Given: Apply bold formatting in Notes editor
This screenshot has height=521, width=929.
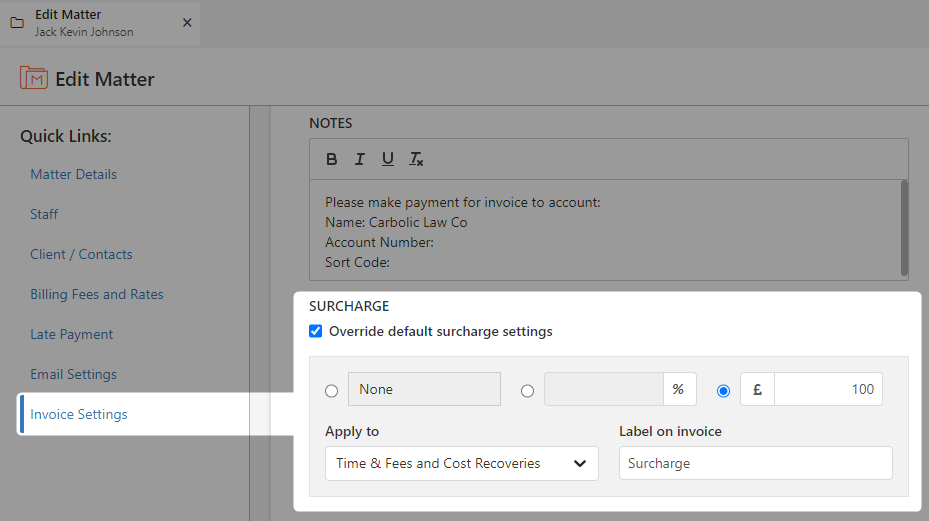Looking at the screenshot, I should (331, 159).
